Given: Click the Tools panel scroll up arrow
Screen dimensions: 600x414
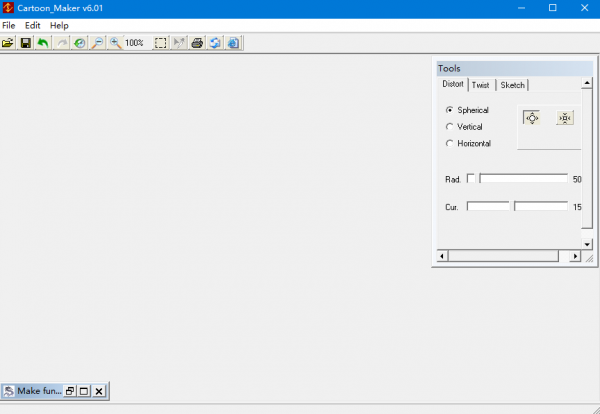Looking at the screenshot, I should 587,83.
